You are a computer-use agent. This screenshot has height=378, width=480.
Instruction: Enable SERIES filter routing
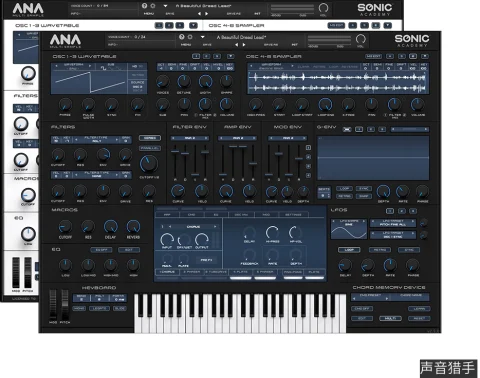[150, 138]
